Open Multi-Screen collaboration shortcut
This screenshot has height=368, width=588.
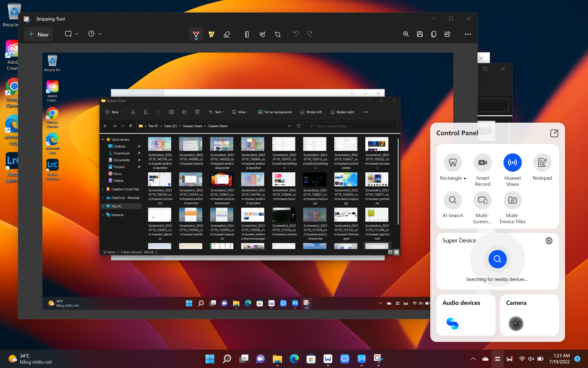click(483, 200)
